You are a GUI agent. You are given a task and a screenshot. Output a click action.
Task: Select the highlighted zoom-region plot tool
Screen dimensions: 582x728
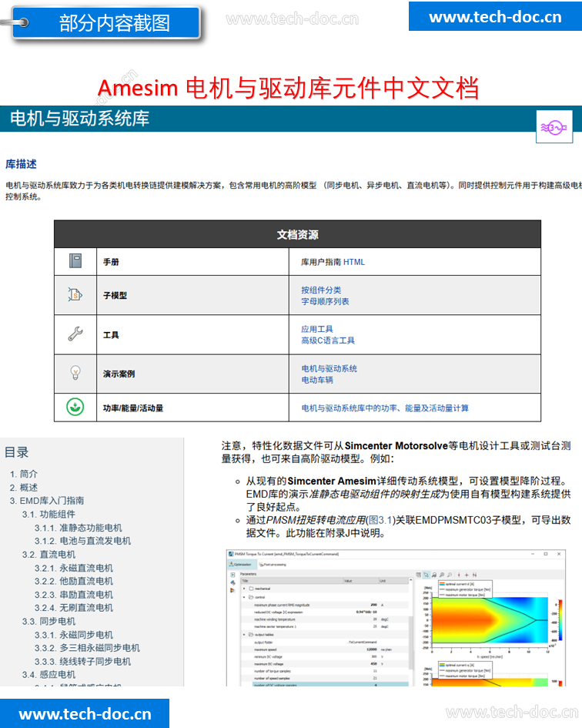point(426,575)
